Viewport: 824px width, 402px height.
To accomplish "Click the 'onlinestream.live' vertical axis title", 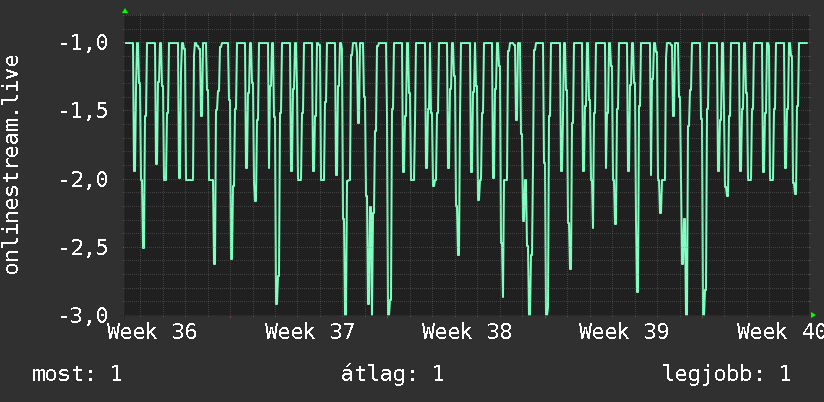I will coord(12,164).
